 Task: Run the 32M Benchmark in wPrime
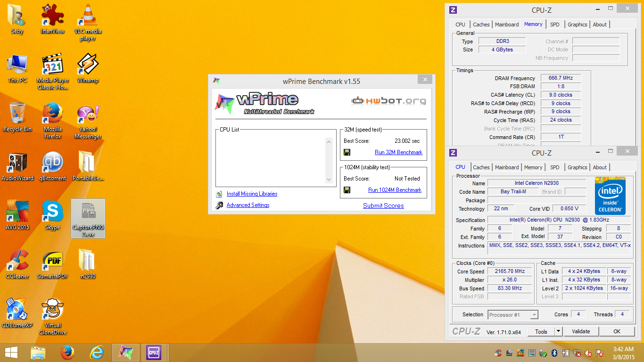click(x=398, y=152)
